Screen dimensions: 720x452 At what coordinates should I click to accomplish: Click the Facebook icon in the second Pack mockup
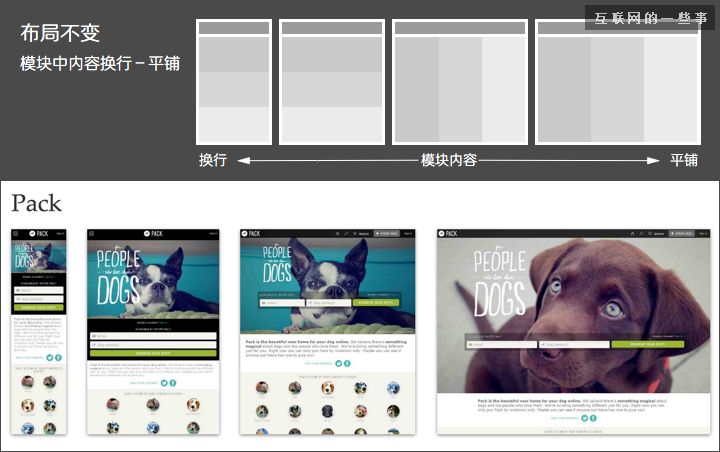(171, 383)
